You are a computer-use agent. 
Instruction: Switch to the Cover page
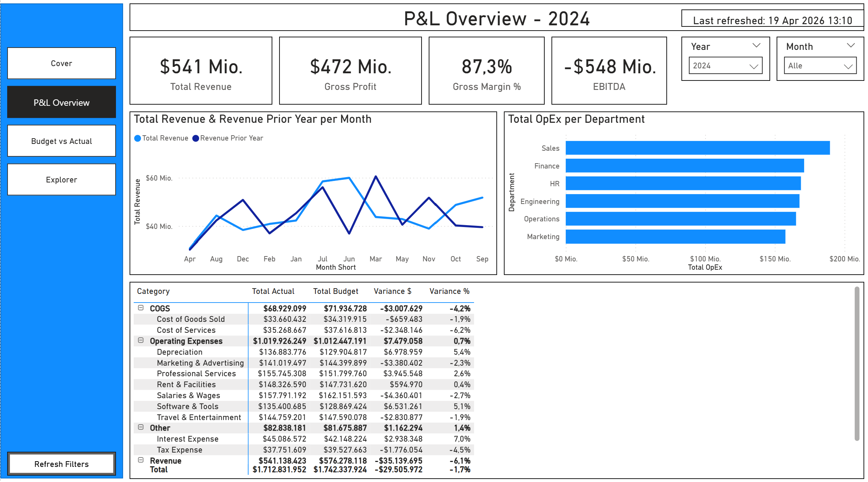point(61,63)
